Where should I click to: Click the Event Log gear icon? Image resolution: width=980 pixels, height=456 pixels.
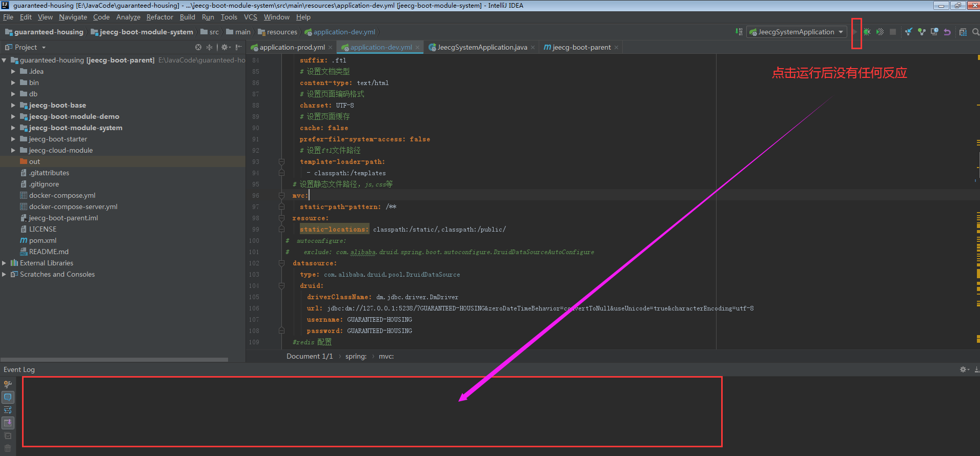point(964,369)
